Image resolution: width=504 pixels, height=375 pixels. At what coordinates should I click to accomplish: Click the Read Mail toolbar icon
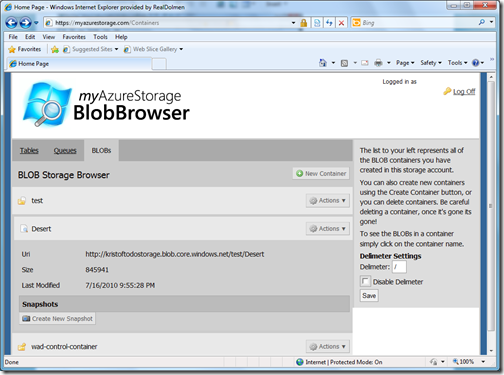click(365, 63)
